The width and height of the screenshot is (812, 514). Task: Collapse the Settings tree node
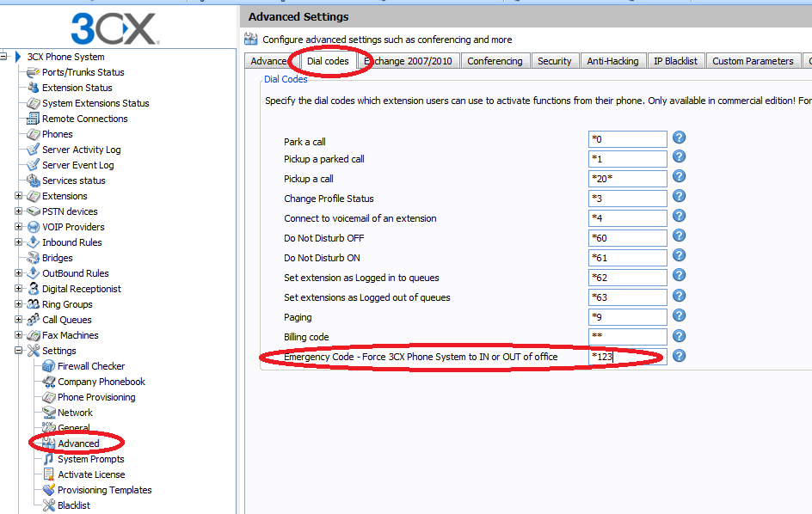[19, 351]
